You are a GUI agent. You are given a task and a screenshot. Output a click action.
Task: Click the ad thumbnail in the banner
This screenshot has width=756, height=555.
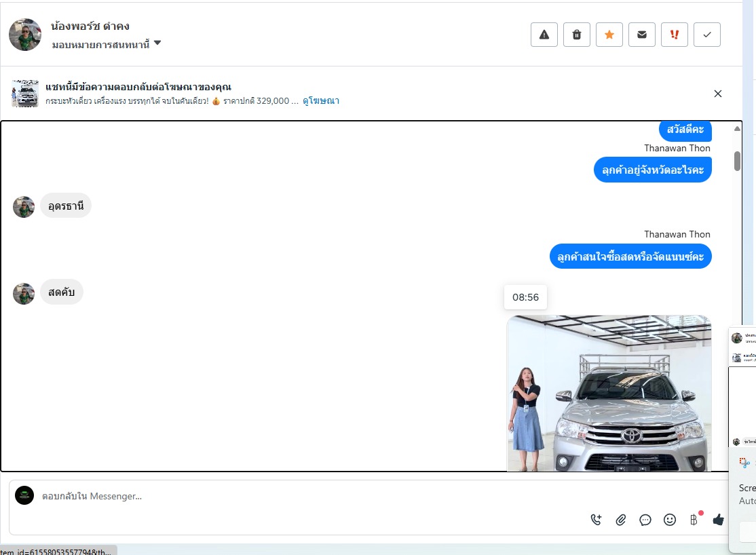click(25, 94)
